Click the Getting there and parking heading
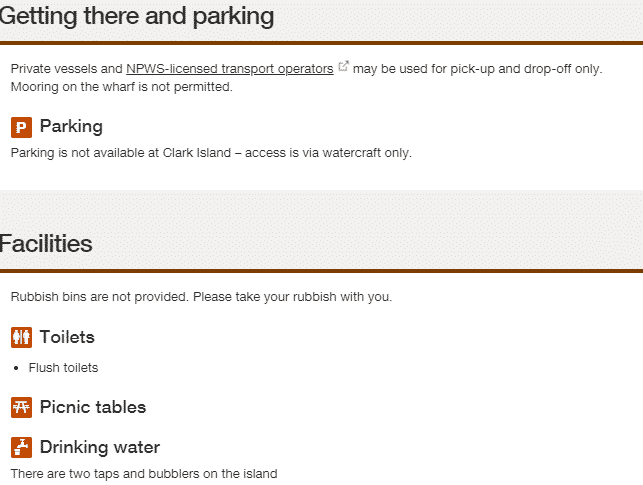The image size is (643, 485). coord(137,16)
